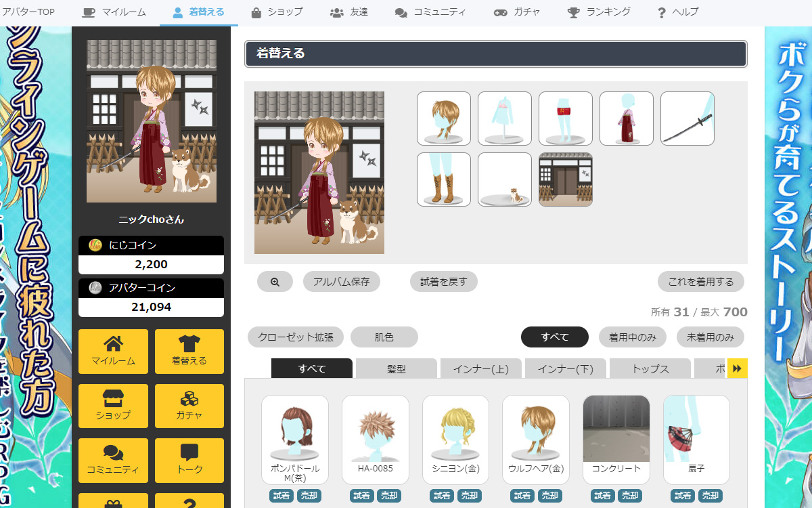Screen dimensions: 812x508
Task: Select the すべて filter pill
Action: coord(555,337)
